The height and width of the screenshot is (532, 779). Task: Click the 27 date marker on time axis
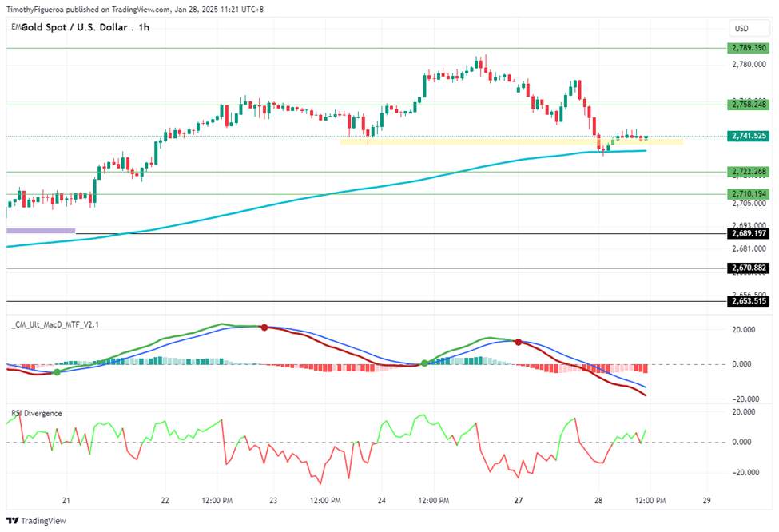point(519,501)
